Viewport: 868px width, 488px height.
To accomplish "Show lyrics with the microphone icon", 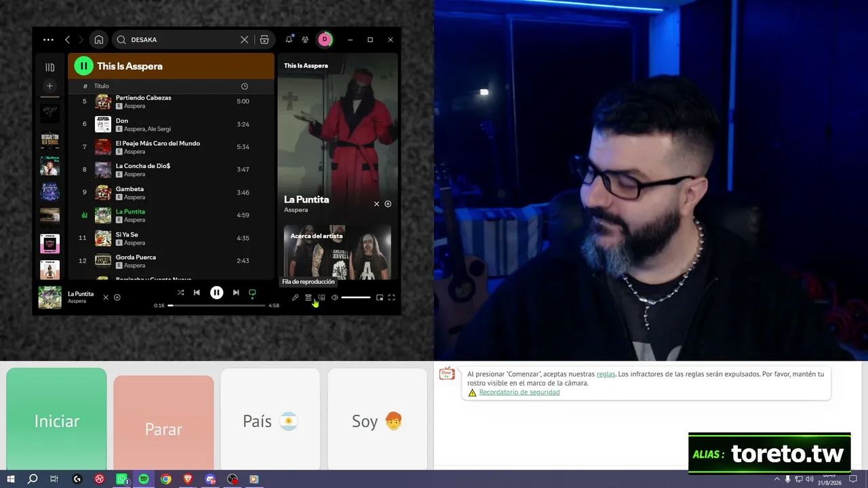I will pyautogui.click(x=295, y=298).
